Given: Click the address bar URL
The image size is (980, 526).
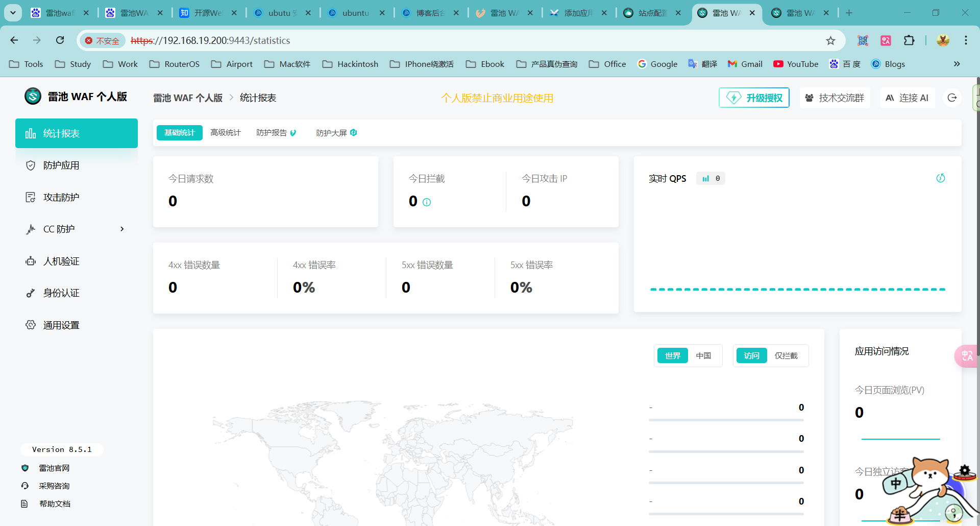Looking at the screenshot, I should [x=210, y=40].
